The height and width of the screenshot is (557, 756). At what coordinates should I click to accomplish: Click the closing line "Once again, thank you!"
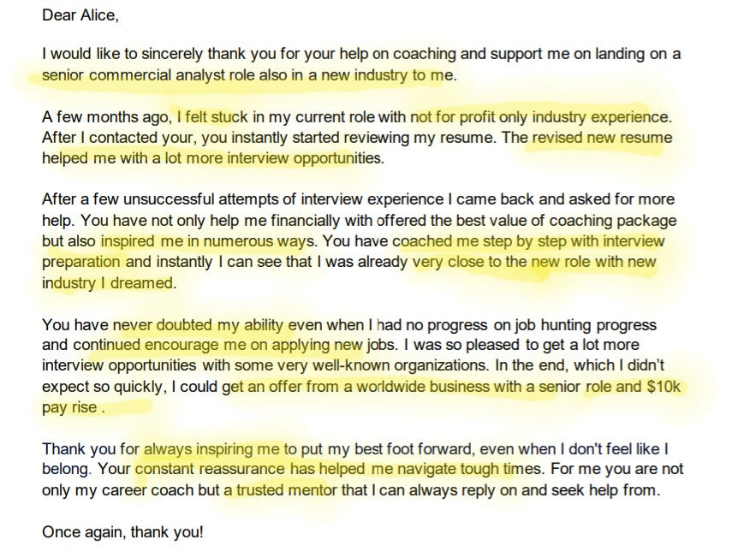pos(123,531)
